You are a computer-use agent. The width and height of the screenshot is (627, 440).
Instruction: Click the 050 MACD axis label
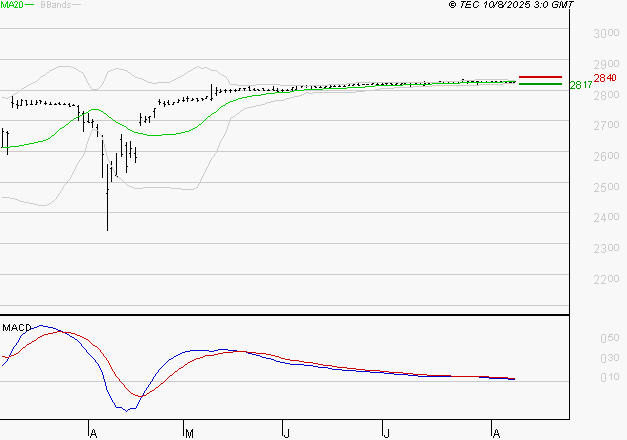coord(610,338)
